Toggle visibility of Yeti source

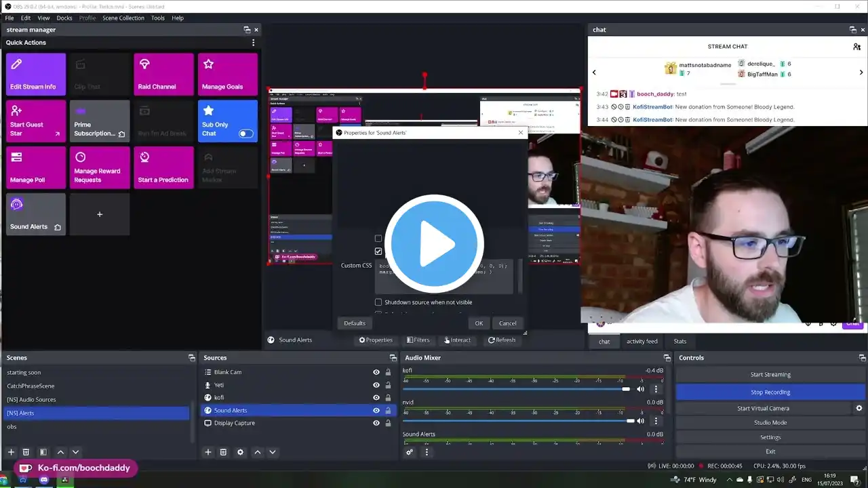point(376,385)
